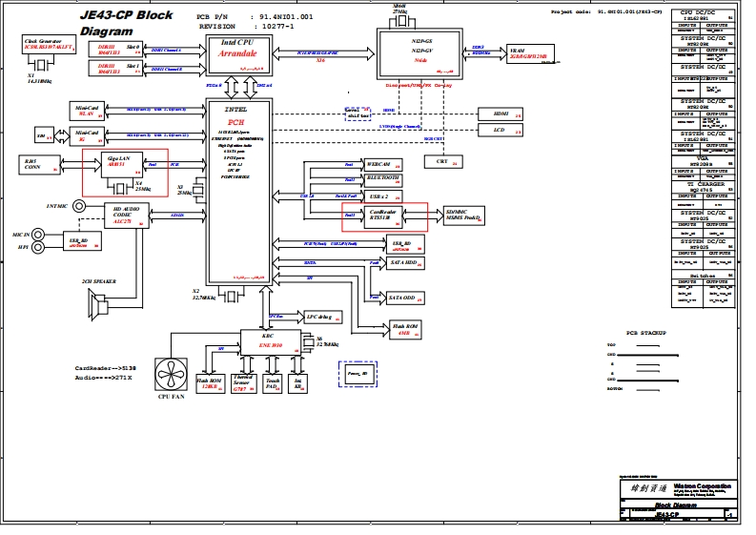
Task: Click the Giga LAN block
Action: (114, 159)
